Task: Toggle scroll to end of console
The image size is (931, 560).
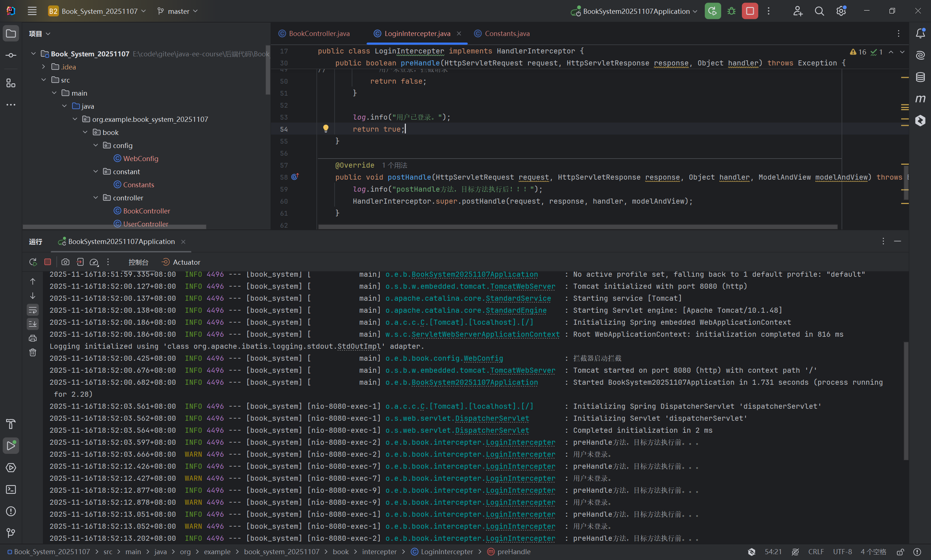Action: (x=33, y=324)
